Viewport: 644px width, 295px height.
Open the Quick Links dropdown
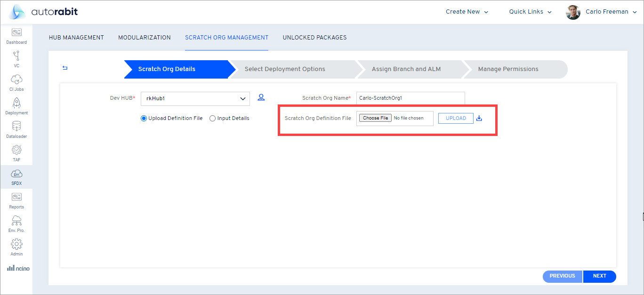tap(529, 11)
